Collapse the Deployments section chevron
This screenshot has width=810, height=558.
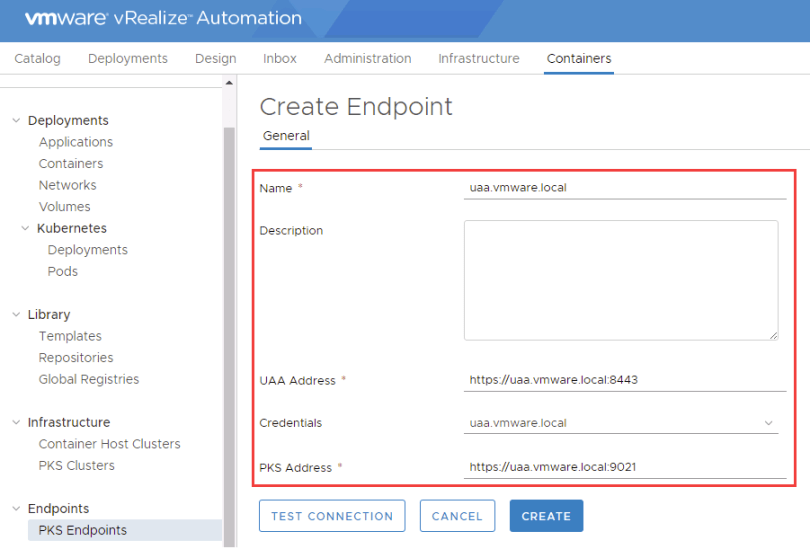[x=16, y=121]
